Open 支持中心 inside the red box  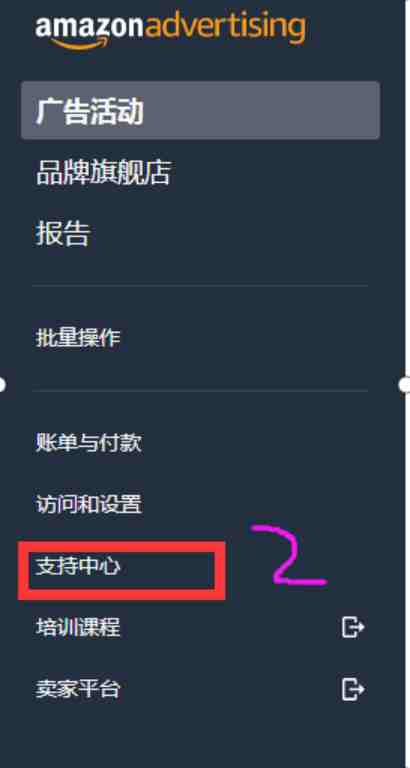coord(78,567)
